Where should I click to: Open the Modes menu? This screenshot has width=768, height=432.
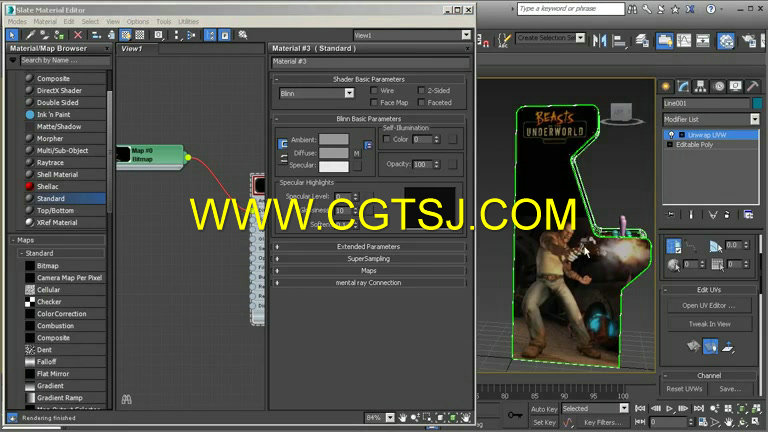17,22
